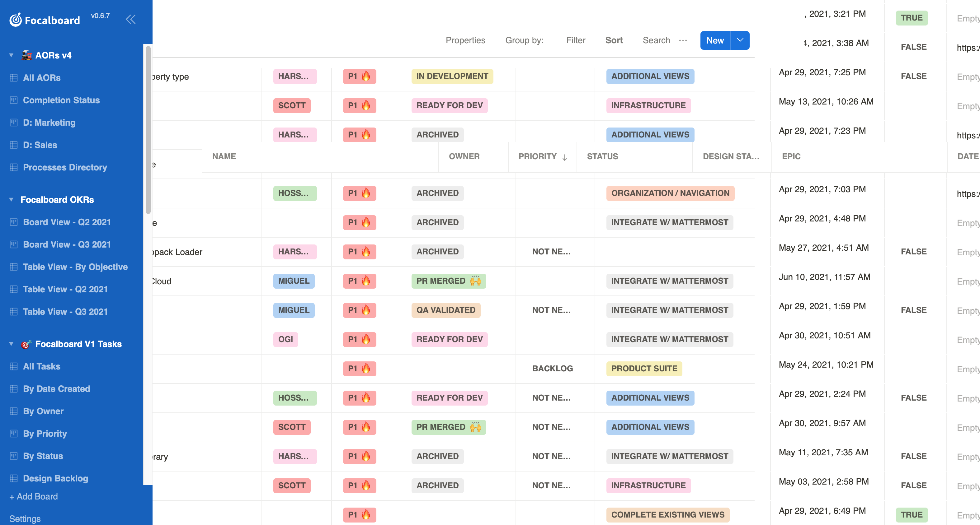Open By Date Created view

click(56, 389)
